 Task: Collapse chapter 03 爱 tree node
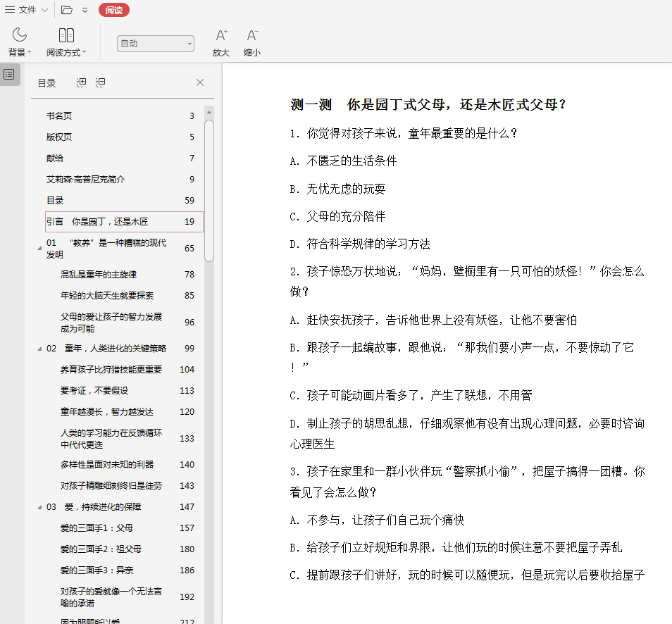[39, 507]
